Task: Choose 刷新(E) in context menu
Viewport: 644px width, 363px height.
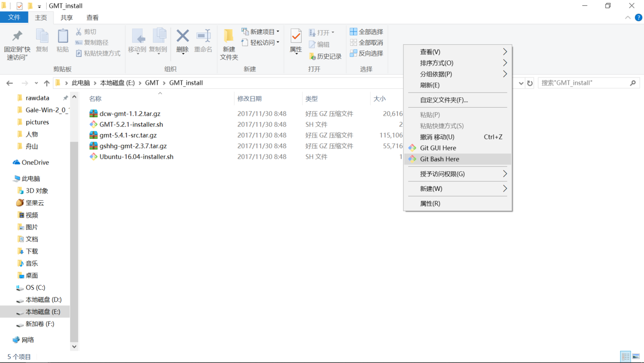Action: click(458, 85)
